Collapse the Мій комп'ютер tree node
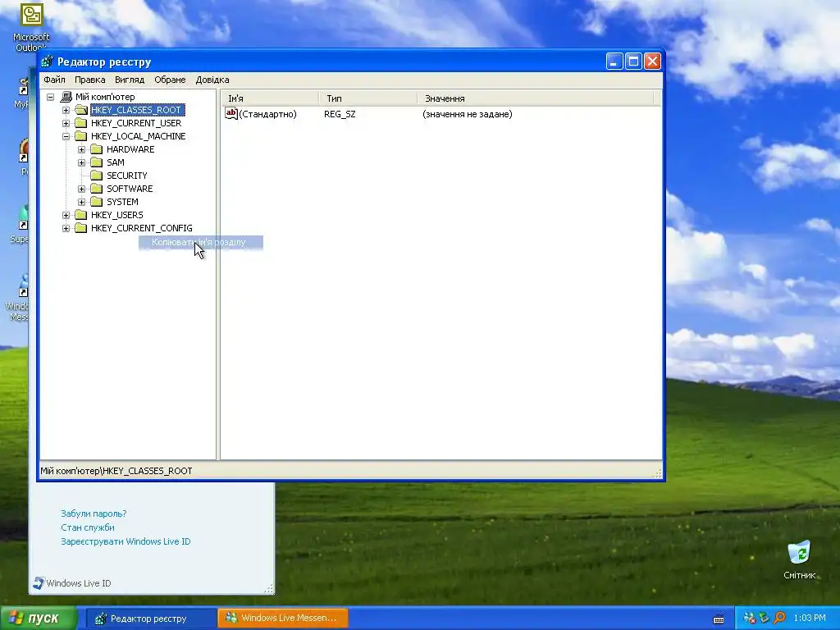This screenshot has width=840, height=630. 50,97
